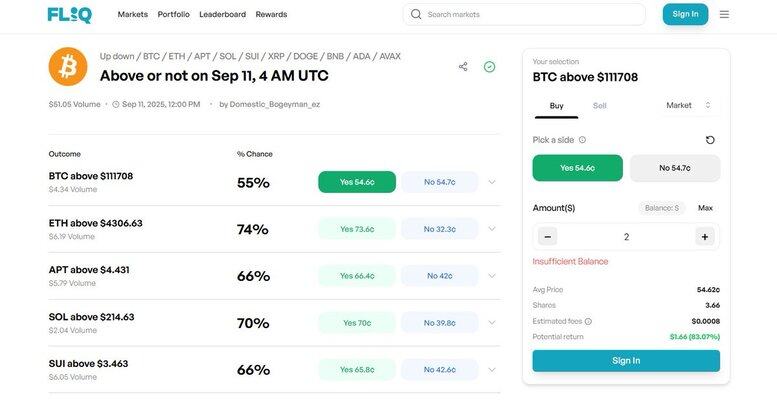Image resolution: width=777 pixels, height=400 pixels.
Task: Click the Max amount button
Action: tap(705, 208)
